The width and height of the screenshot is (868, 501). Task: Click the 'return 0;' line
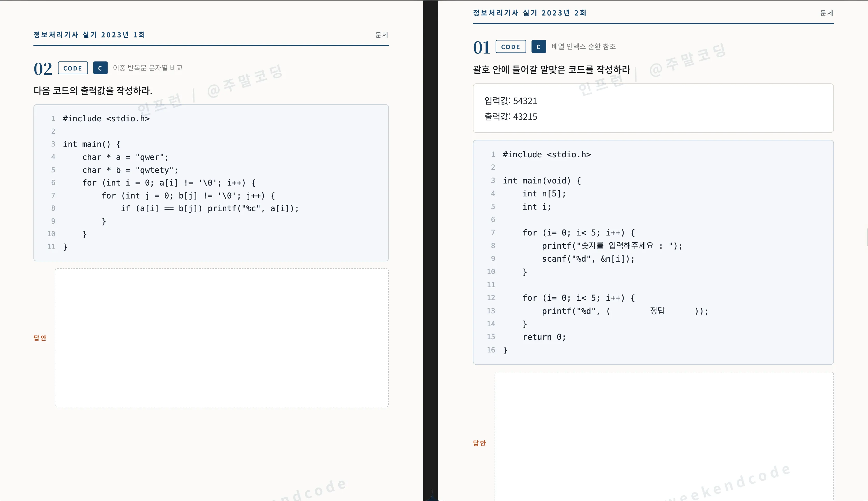pyautogui.click(x=544, y=337)
